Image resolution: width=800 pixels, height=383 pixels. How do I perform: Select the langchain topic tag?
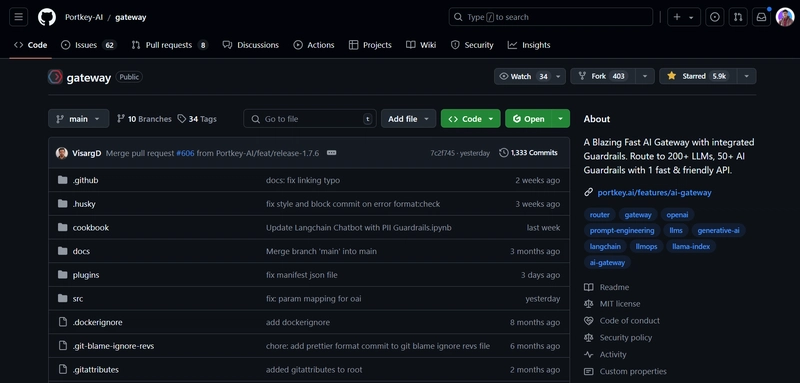tap(605, 246)
